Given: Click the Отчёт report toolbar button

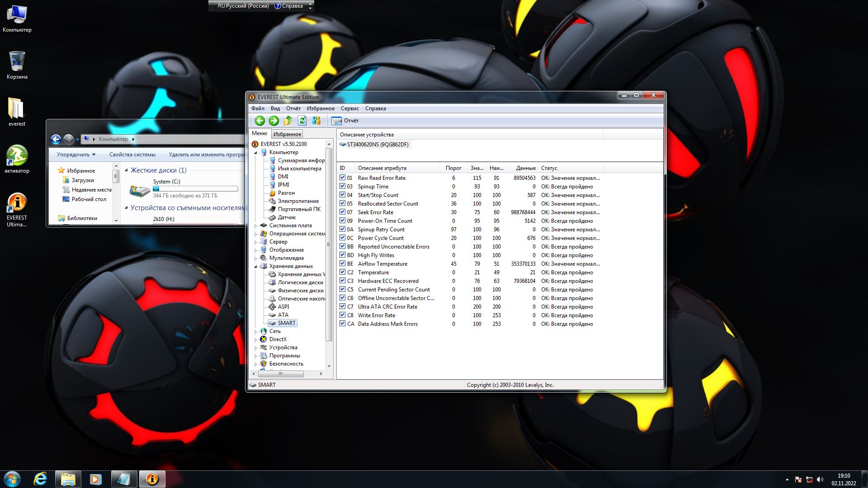Looking at the screenshot, I should pyautogui.click(x=345, y=121).
